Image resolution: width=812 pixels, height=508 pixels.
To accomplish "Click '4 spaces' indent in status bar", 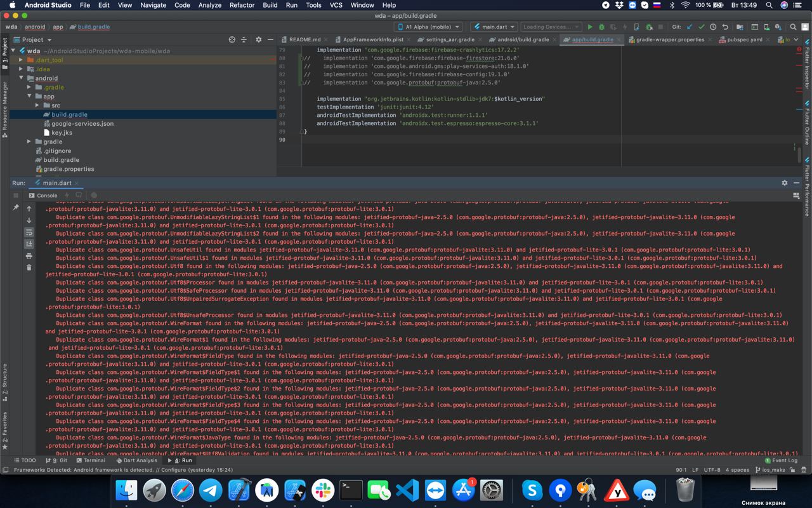I will 737,470.
